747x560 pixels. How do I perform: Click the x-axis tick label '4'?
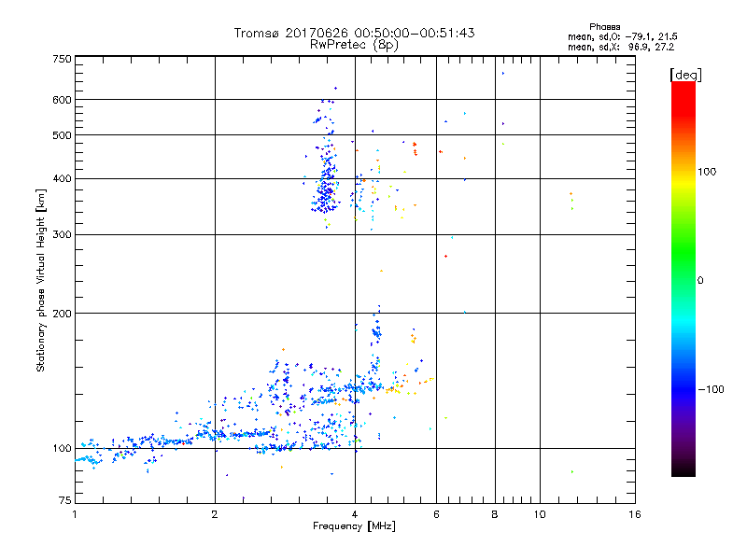click(355, 514)
